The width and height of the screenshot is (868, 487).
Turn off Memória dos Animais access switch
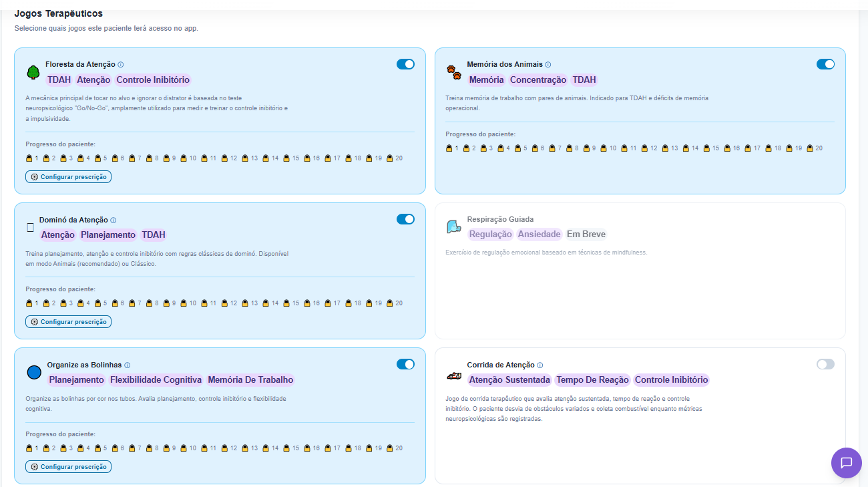pyautogui.click(x=825, y=64)
